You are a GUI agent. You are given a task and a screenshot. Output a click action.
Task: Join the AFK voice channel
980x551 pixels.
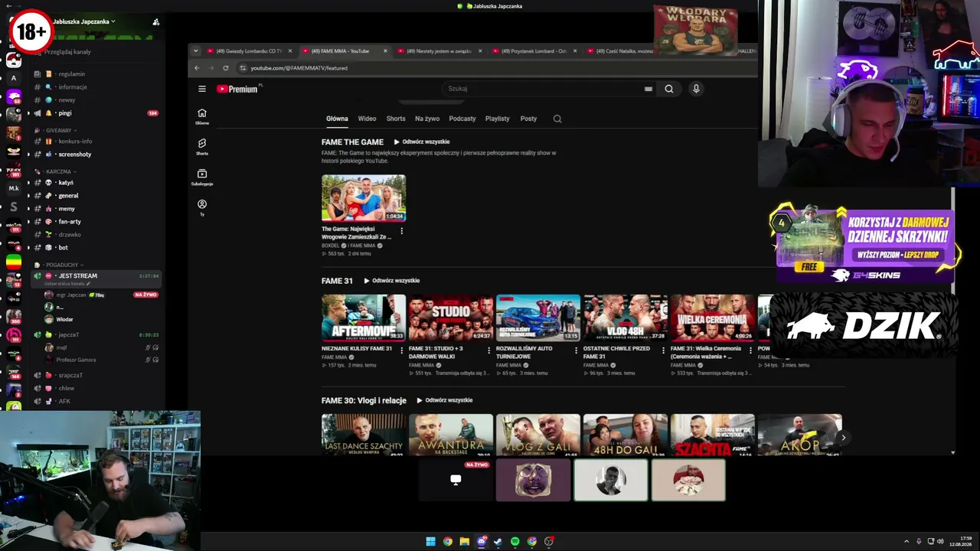(94, 401)
